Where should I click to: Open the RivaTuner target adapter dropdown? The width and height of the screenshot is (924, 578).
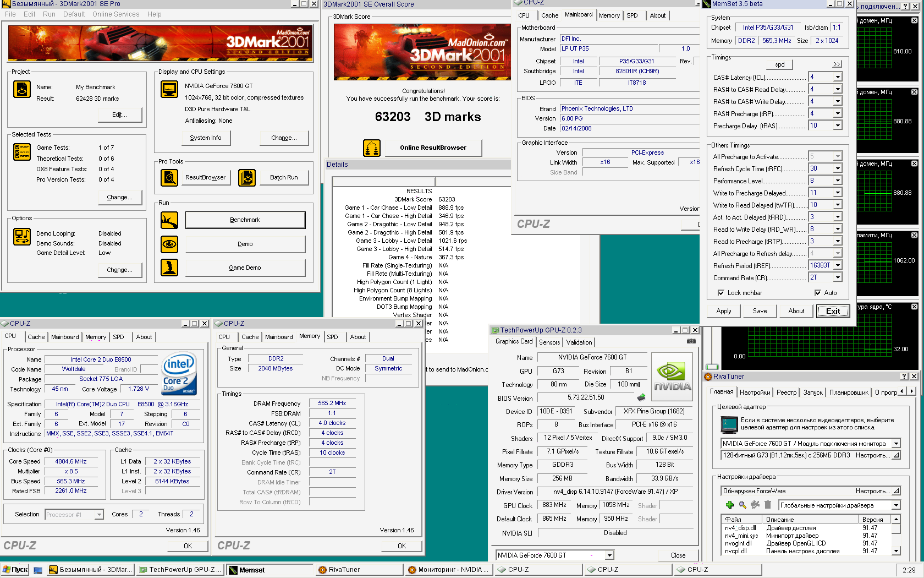coord(896,444)
